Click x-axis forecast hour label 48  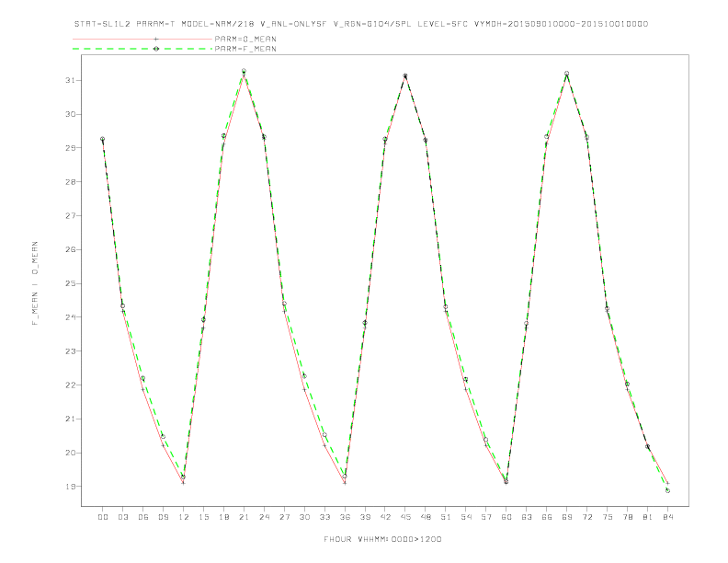pyautogui.click(x=426, y=517)
